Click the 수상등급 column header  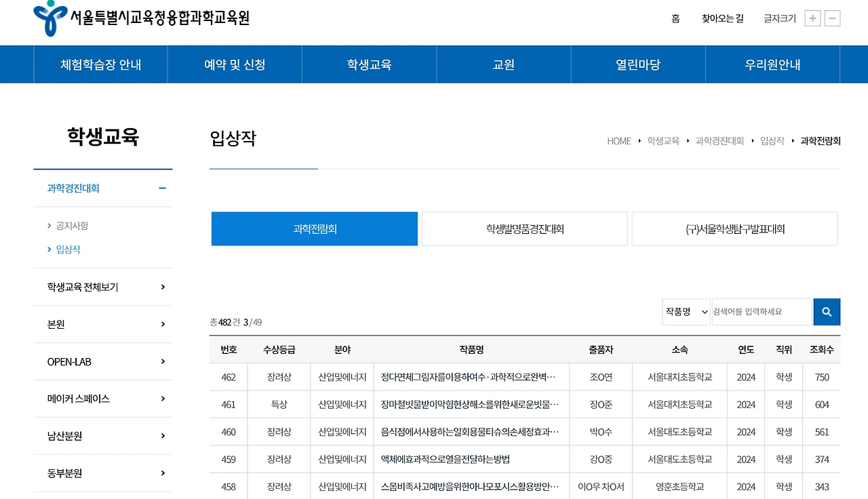click(x=279, y=350)
